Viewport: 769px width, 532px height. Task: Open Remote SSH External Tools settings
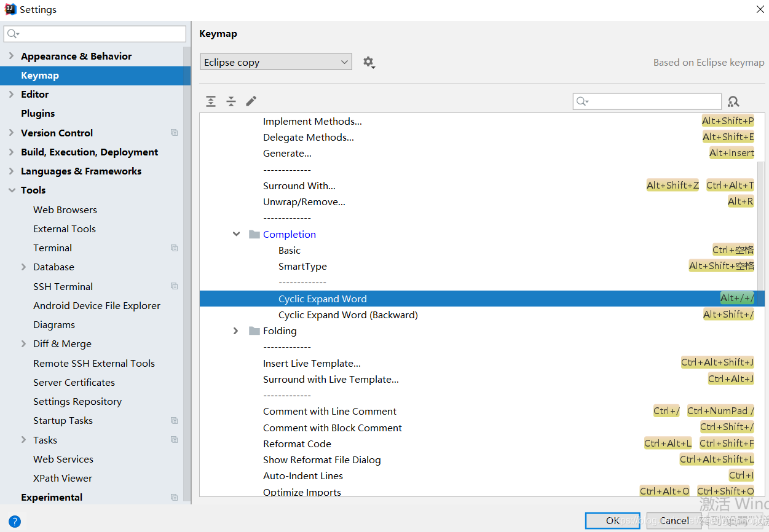(x=95, y=363)
